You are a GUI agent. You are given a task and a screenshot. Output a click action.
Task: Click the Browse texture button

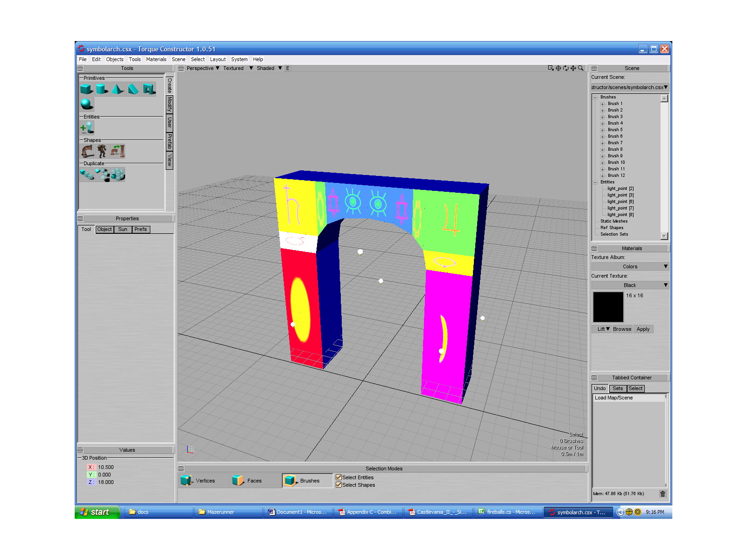coord(622,329)
